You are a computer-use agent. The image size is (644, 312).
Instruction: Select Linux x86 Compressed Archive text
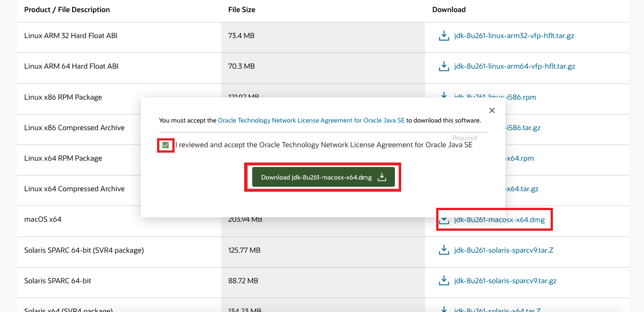pyautogui.click(x=74, y=127)
